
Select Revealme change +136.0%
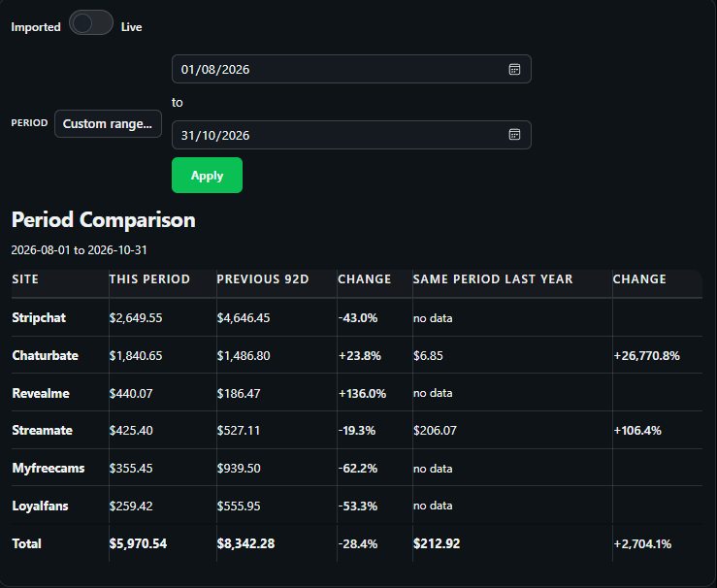[362, 393]
